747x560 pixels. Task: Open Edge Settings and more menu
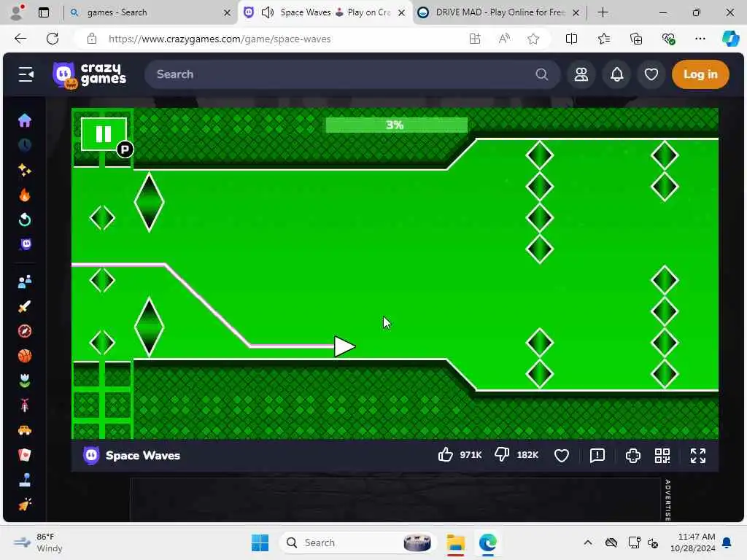[x=700, y=39]
